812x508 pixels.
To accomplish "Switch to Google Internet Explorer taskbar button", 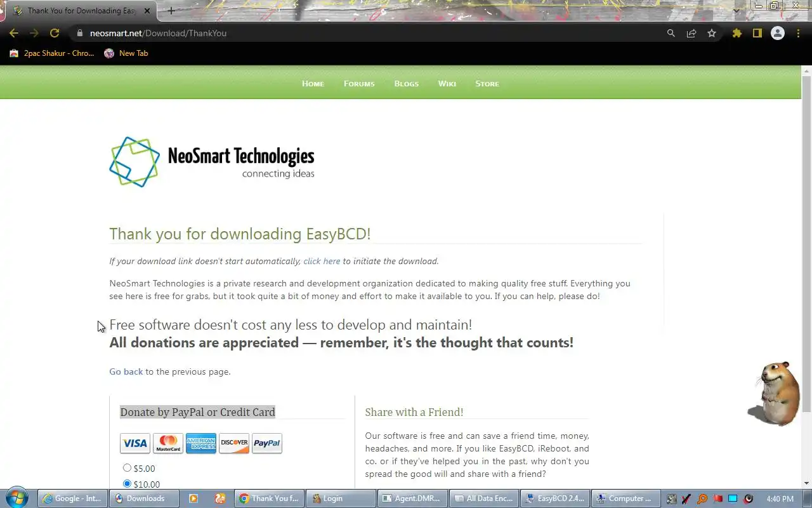I will (73, 498).
